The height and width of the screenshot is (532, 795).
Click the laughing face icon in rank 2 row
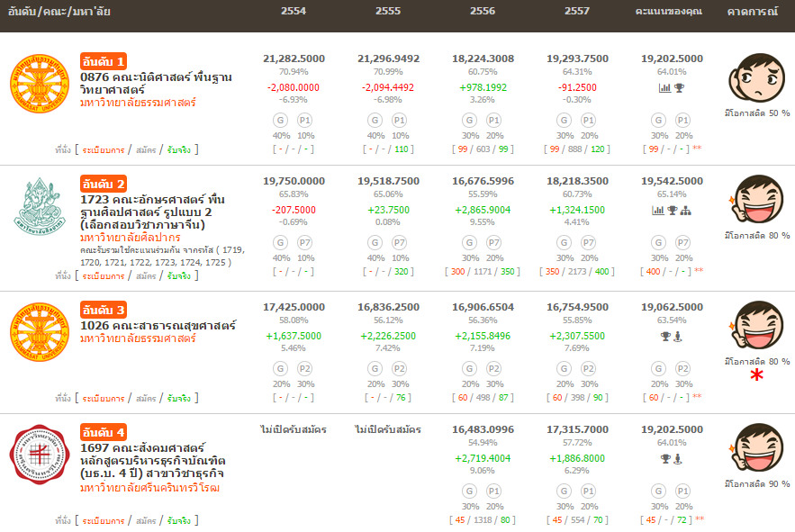click(756, 200)
